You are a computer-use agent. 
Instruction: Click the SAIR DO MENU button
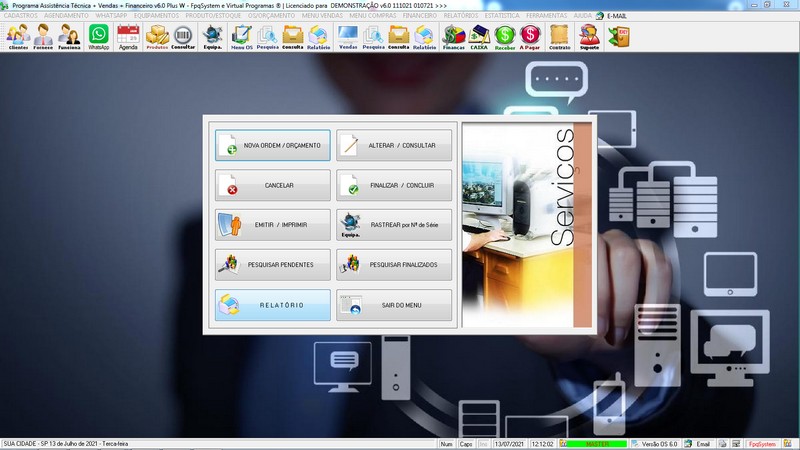pyautogui.click(x=394, y=305)
